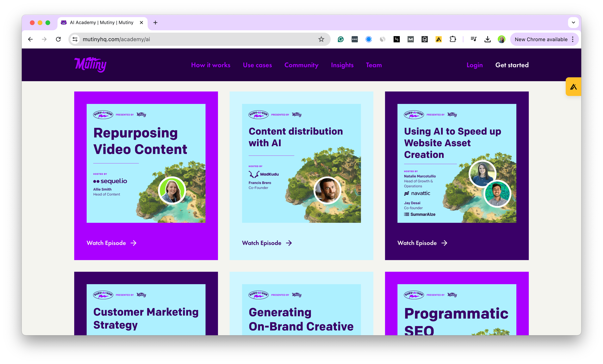The width and height of the screenshot is (603, 364).
Task: Click the name "Natalie Marcotullio"
Action: tap(420, 176)
